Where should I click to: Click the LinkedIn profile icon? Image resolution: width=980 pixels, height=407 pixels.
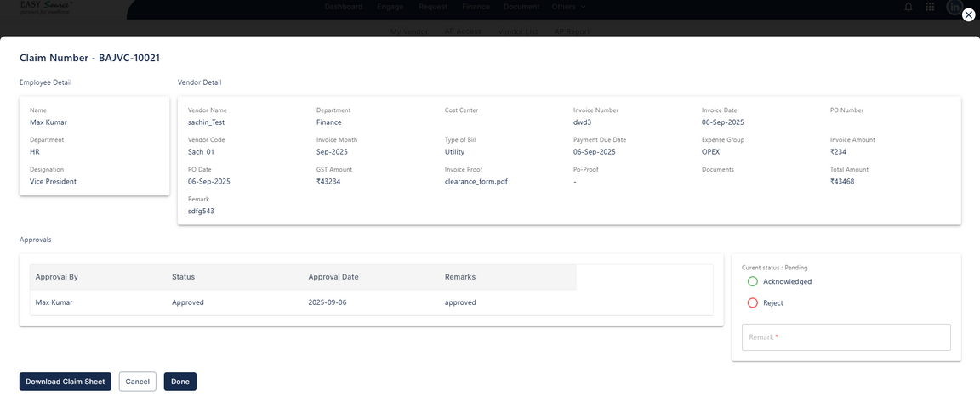click(x=953, y=7)
